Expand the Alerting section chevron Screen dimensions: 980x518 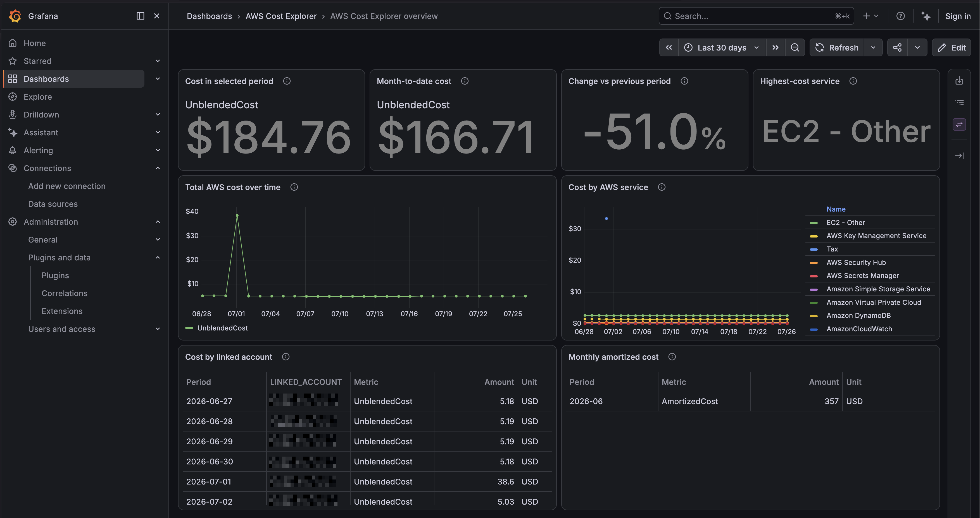coord(158,150)
